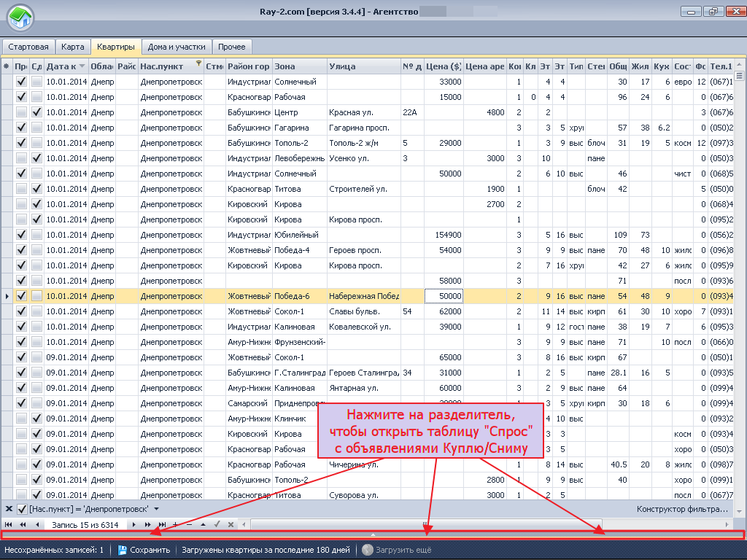Go to last record in navigator
The width and height of the screenshot is (747, 560).
[162, 524]
